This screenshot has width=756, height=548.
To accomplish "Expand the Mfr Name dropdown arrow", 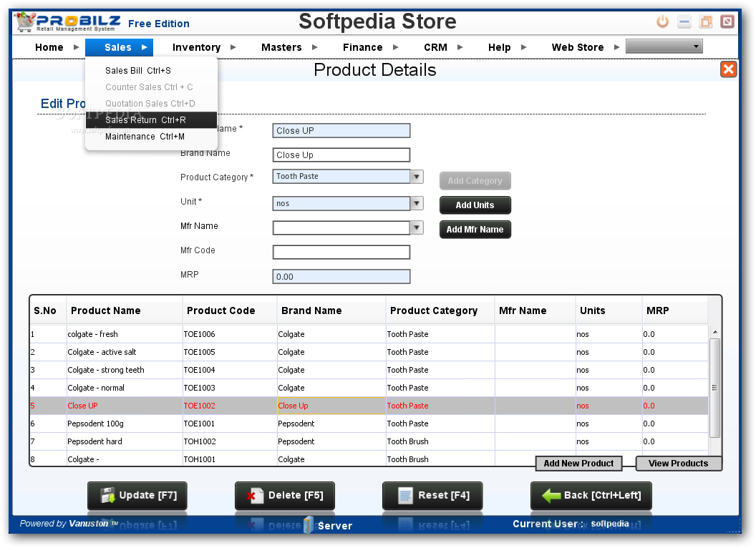I will (417, 227).
